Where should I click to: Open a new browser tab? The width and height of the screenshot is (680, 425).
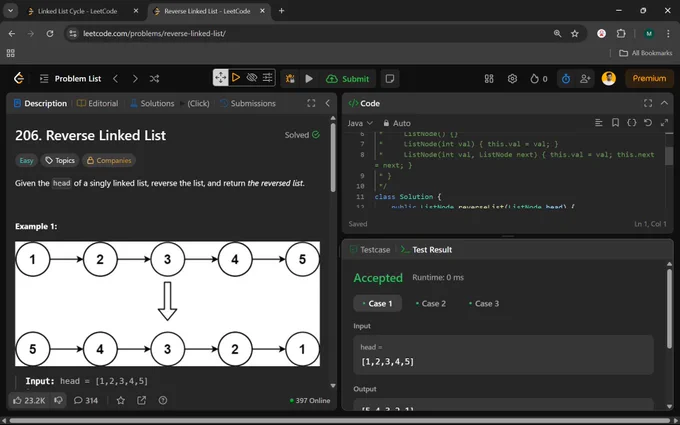click(x=281, y=11)
